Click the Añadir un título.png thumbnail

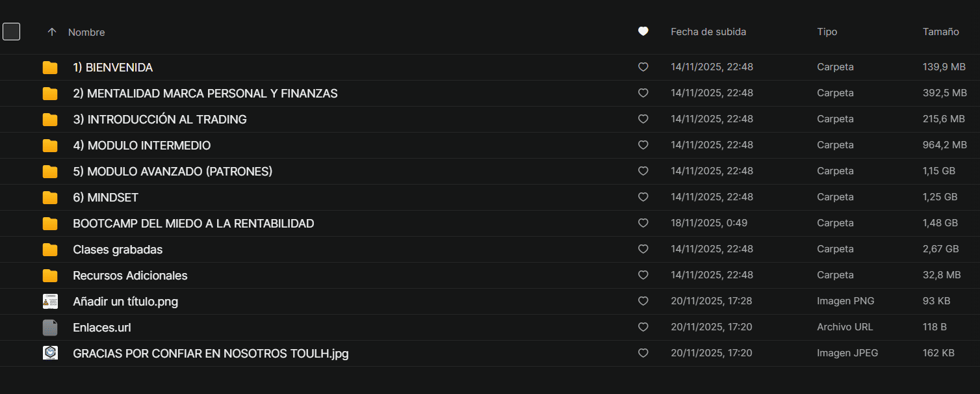point(50,302)
